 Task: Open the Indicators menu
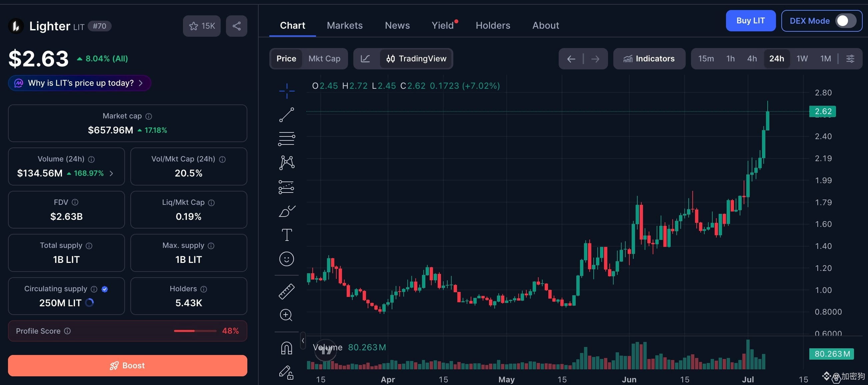point(649,59)
